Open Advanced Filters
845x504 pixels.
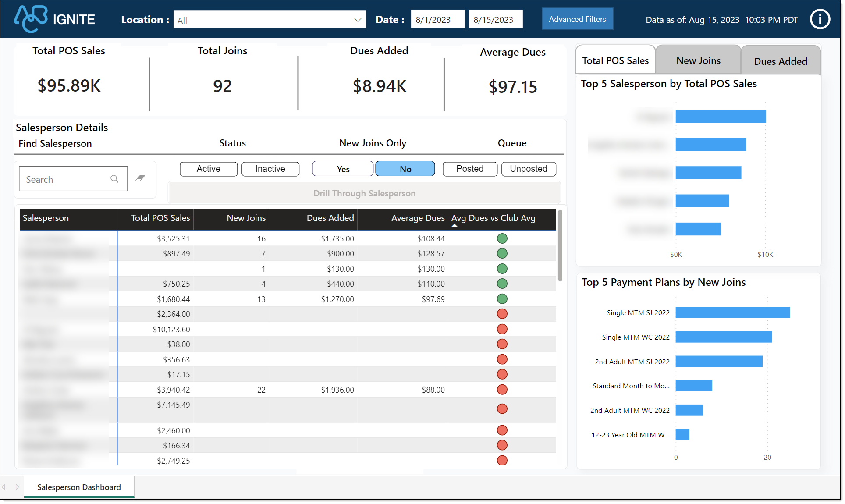coord(577,19)
